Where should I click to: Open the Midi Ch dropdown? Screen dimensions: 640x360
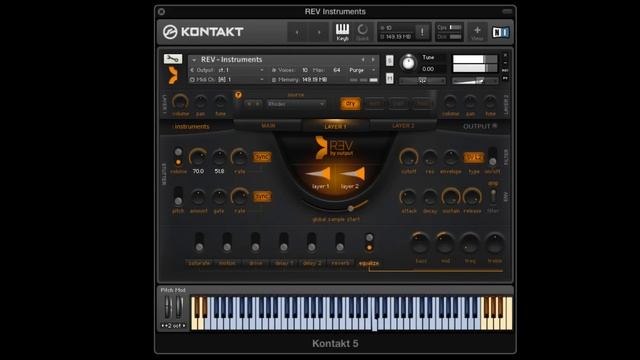click(227, 80)
